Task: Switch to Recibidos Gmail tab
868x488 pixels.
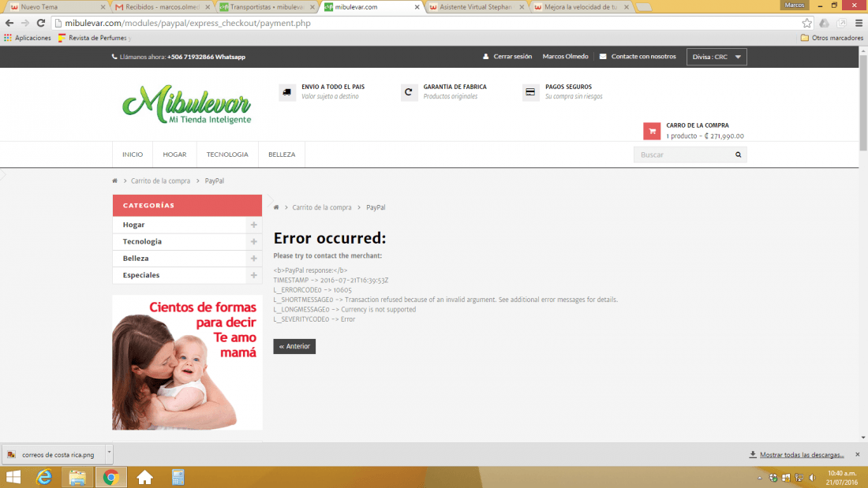Action: [x=162, y=7]
